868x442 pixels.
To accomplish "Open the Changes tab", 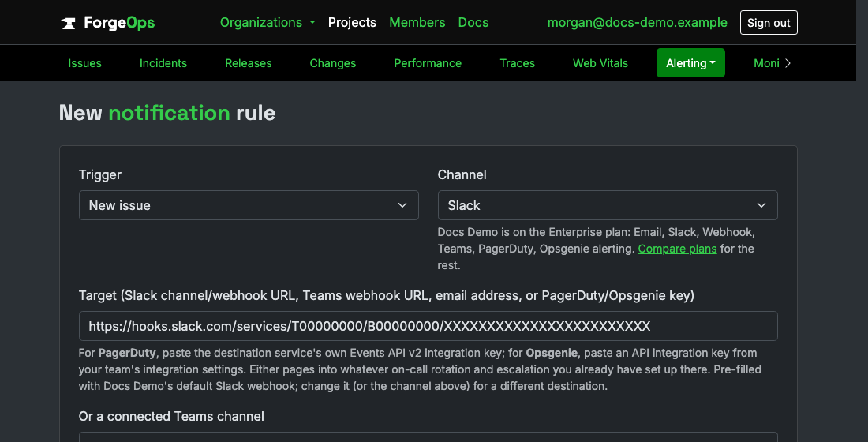I will click(x=333, y=63).
